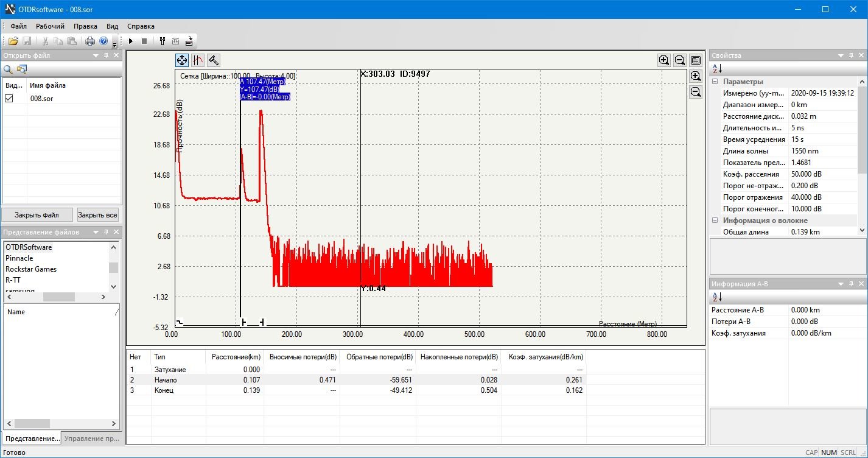Toggle auto-hide pin of Информация A-B panel

(852, 284)
